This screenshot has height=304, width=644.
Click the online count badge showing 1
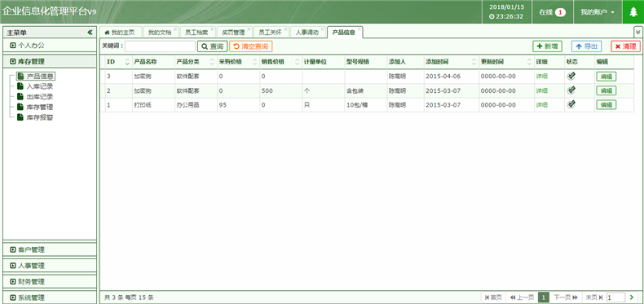coord(560,12)
